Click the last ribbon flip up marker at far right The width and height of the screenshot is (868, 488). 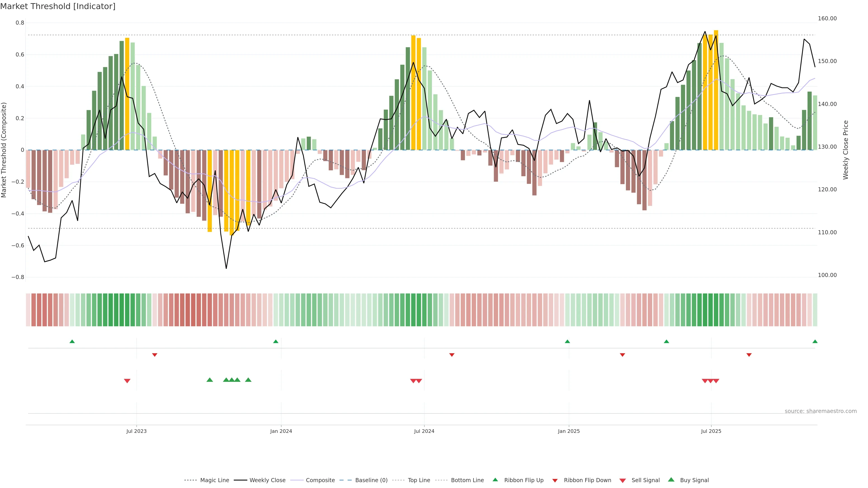tap(815, 342)
